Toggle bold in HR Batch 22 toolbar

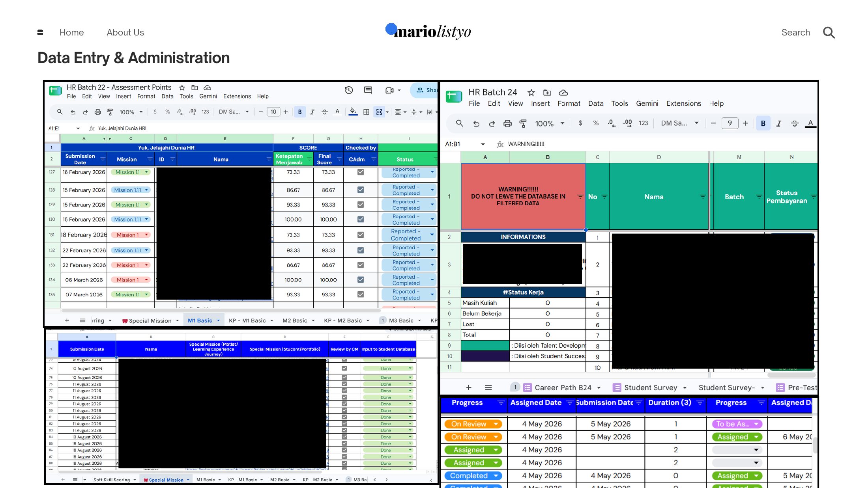click(300, 112)
